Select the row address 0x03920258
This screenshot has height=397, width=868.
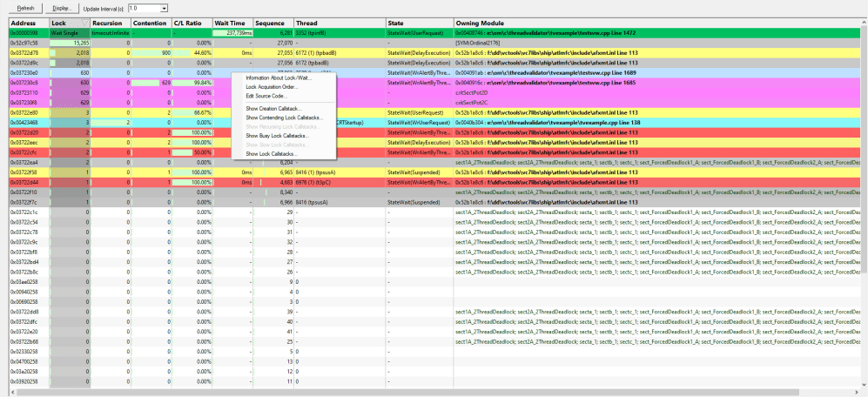pos(24,381)
